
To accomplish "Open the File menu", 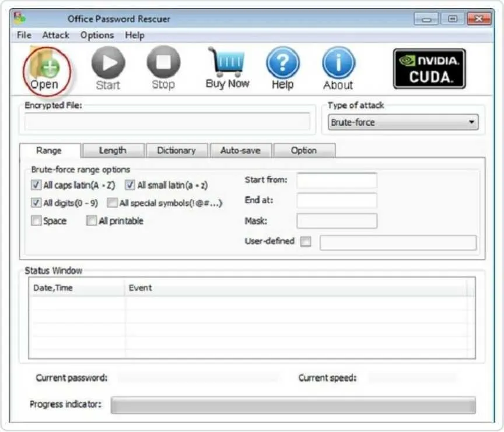I will pyautogui.click(x=24, y=35).
